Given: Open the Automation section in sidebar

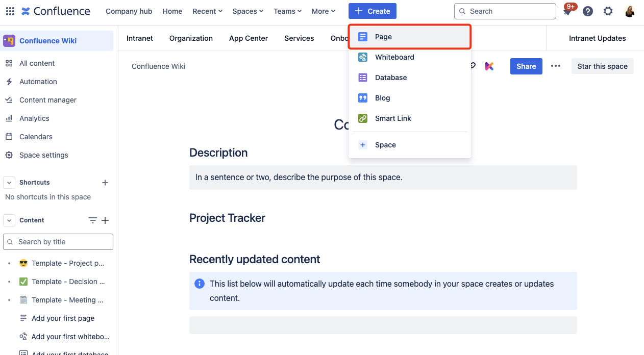Looking at the screenshot, I should 38,81.
